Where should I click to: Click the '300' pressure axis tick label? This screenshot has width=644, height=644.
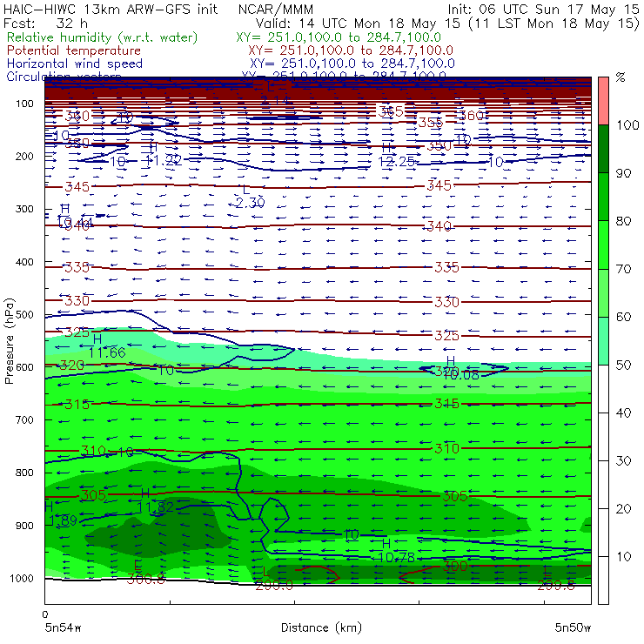tap(24, 209)
